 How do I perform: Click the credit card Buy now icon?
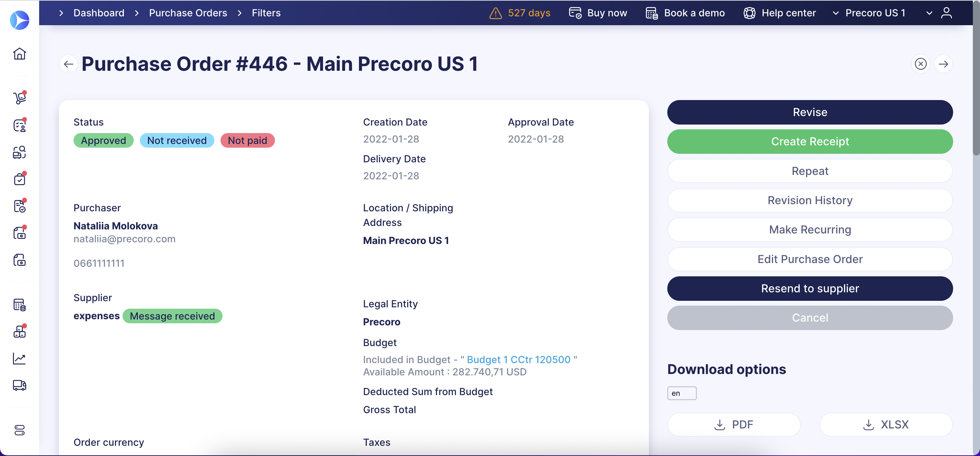[575, 13]
